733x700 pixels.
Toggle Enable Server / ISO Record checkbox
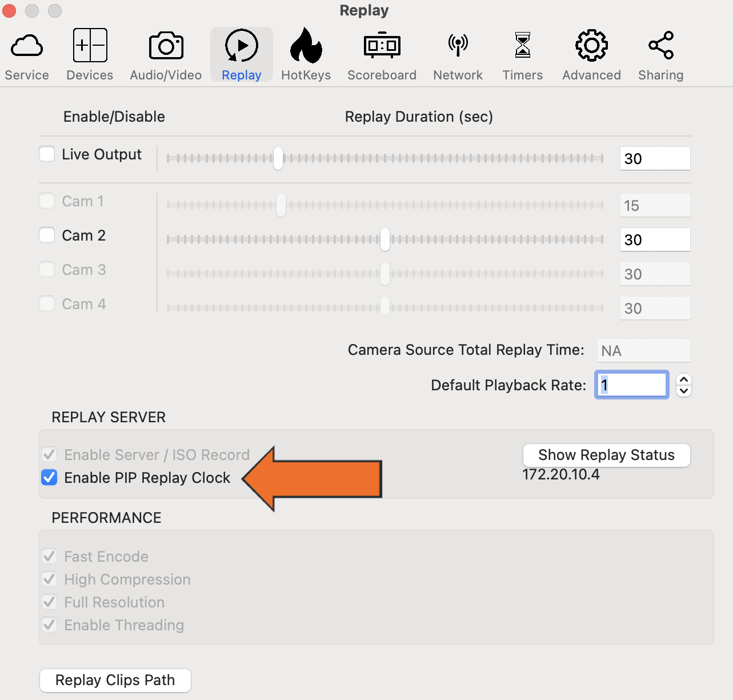49,455
